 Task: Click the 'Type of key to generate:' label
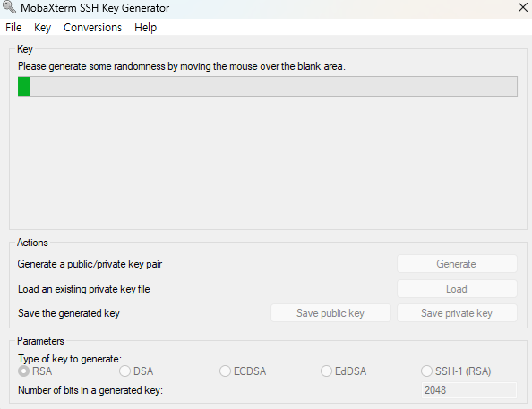[x=70, y=359]
